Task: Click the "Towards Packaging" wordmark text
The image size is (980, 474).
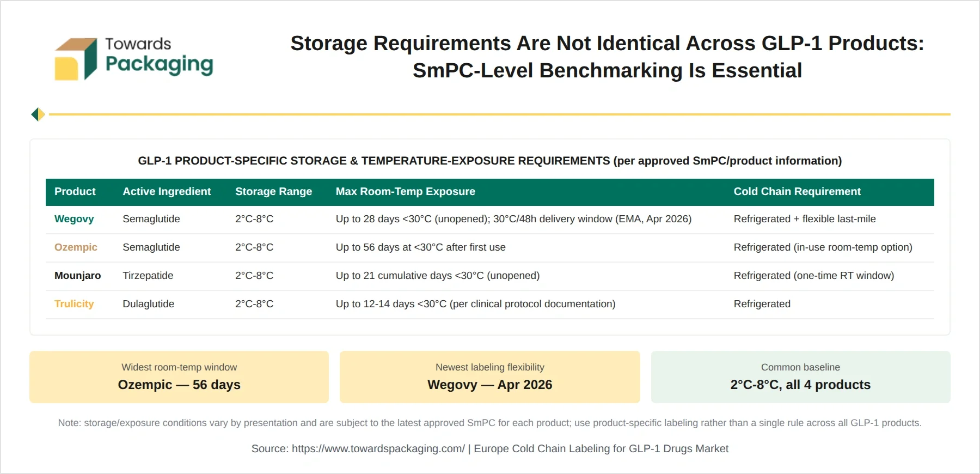Action: [159, 56]
